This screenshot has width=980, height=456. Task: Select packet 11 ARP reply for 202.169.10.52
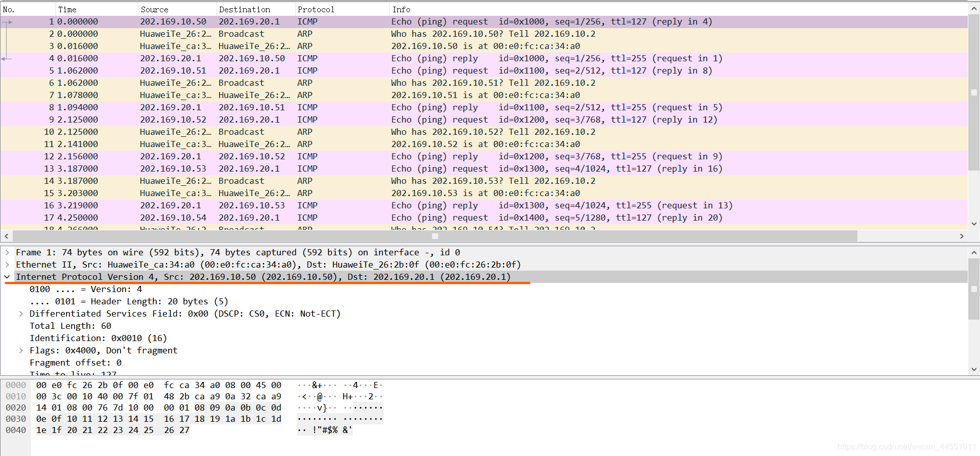484,144
